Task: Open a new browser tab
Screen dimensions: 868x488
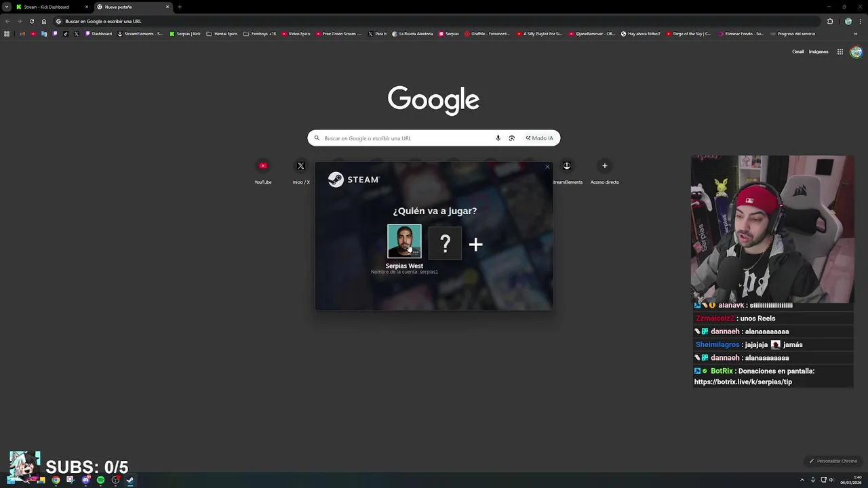Action: pos(179,7)
